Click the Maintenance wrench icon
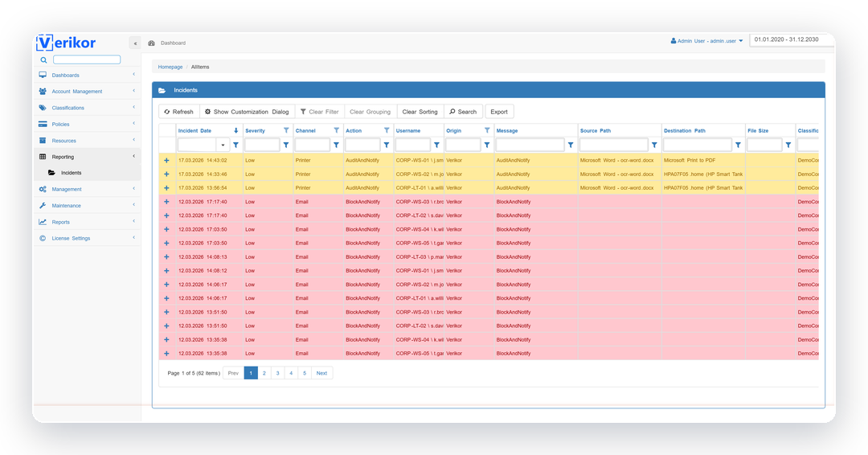868x455 pixels. pyautogui.click(x=43, y=205)
